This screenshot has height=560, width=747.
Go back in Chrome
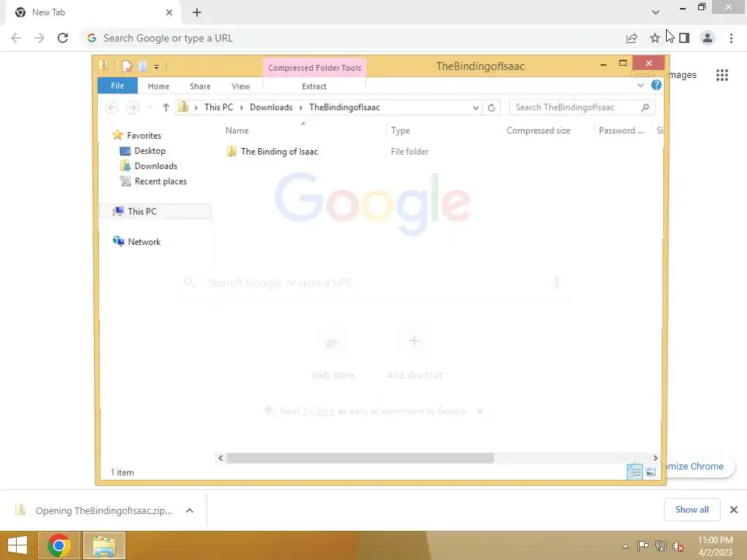(16, 38)
